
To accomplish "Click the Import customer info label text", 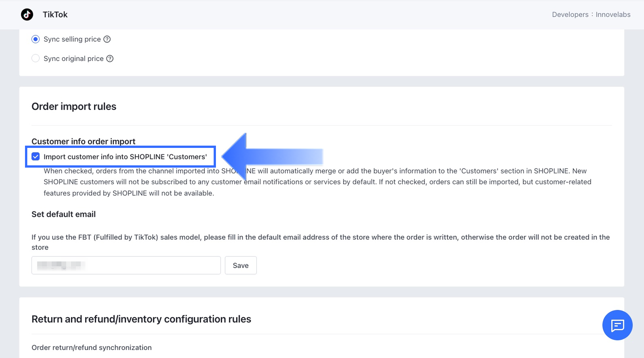I will [x=125, y=157].
